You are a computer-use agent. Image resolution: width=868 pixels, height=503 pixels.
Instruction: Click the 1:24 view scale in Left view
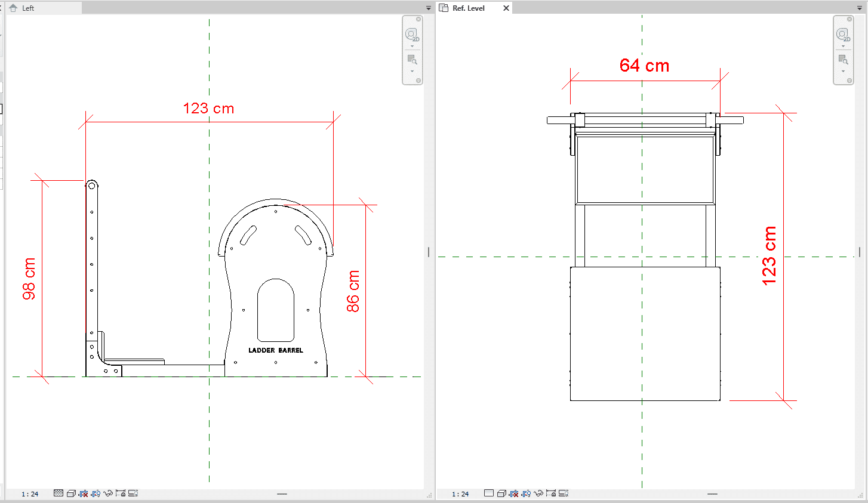(30, 494)
